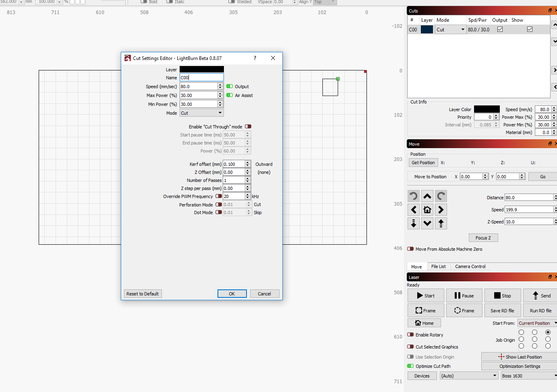Image resolution: width=557 pixels, height=392 pixels.
Task: Click the Kerf offset spinner arrows
Action: click(248, 164)
